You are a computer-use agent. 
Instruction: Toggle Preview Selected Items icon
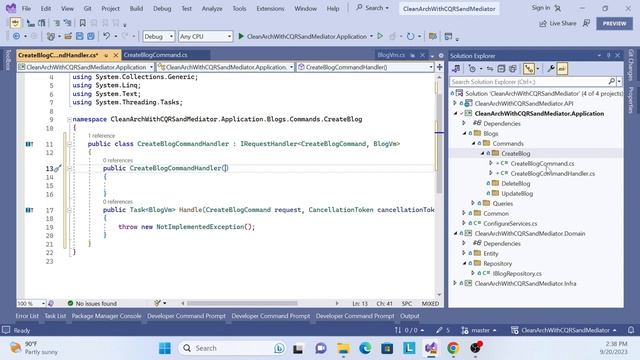click(562, 69)
